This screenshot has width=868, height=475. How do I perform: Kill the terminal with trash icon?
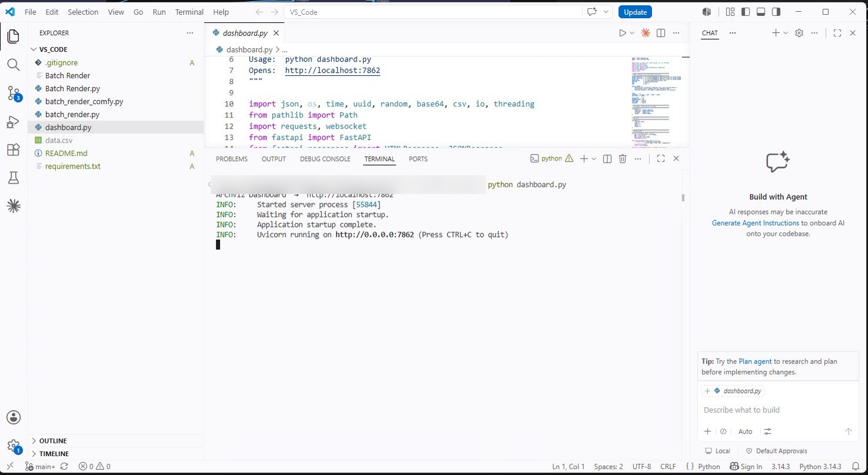pyautogui.click(x=623, y=159)
